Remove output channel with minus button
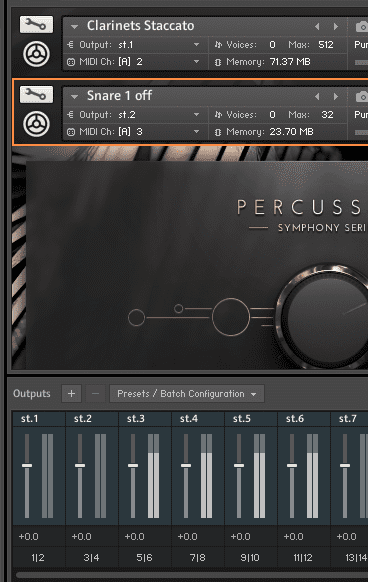The height and width of the screenshot is (582, 368). tap(95, 393)
